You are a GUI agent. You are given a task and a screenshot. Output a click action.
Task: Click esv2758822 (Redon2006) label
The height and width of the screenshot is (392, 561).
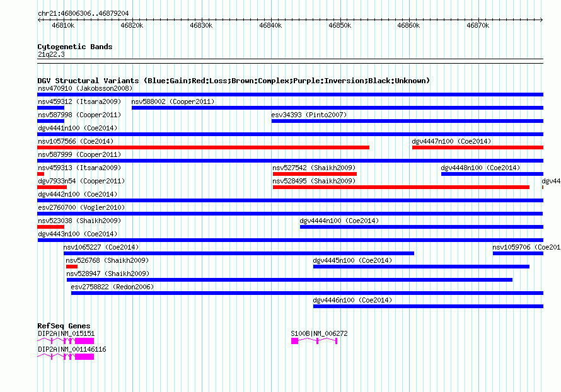pos(112,287)
